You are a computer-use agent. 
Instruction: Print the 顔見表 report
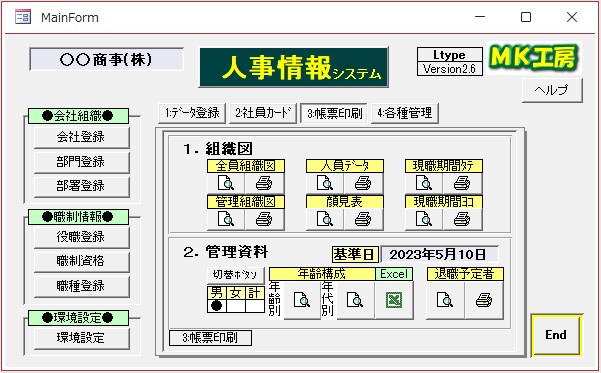[363, 219]
